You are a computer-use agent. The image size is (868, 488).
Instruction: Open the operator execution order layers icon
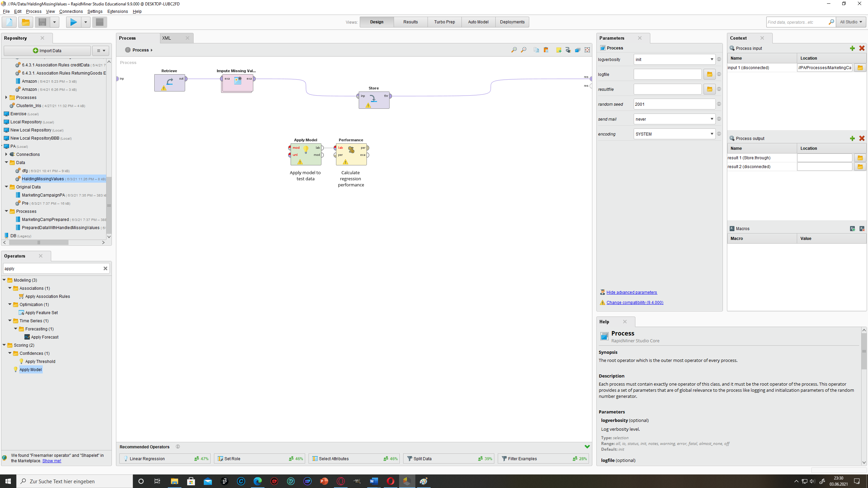(578, 50)
